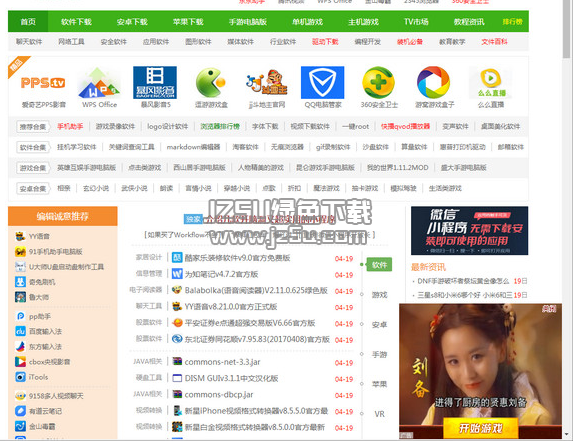This screenshot has width=577, height=444.
Task: Click icon beside 酷家乐装修软件 entry
Action: click(x=177, y=257)
